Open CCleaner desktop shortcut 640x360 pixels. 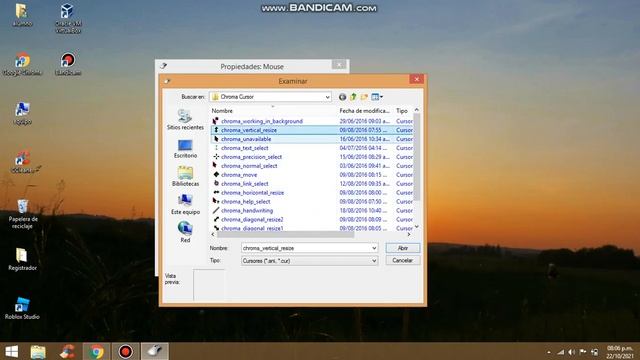(23, 162)
